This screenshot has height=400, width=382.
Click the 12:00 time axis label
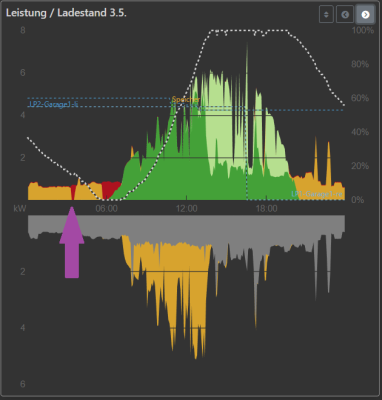(187, 209)
